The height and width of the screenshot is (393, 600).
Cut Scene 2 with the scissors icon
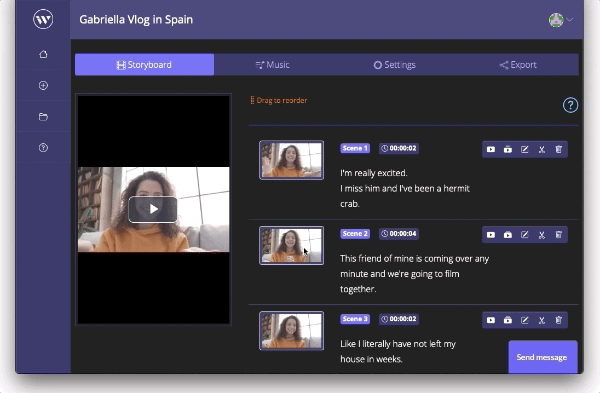(541, 235)
